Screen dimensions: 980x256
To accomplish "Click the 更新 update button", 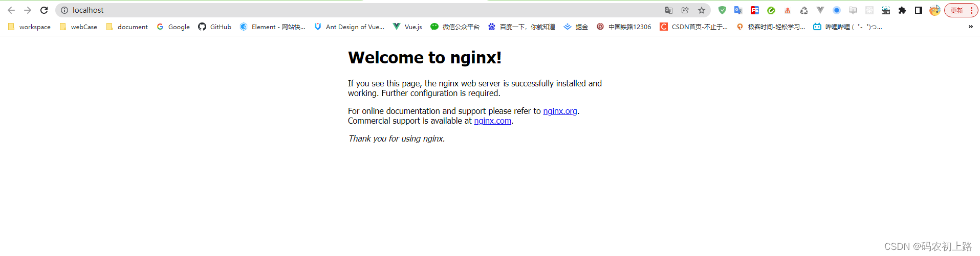I will point(957,10).
